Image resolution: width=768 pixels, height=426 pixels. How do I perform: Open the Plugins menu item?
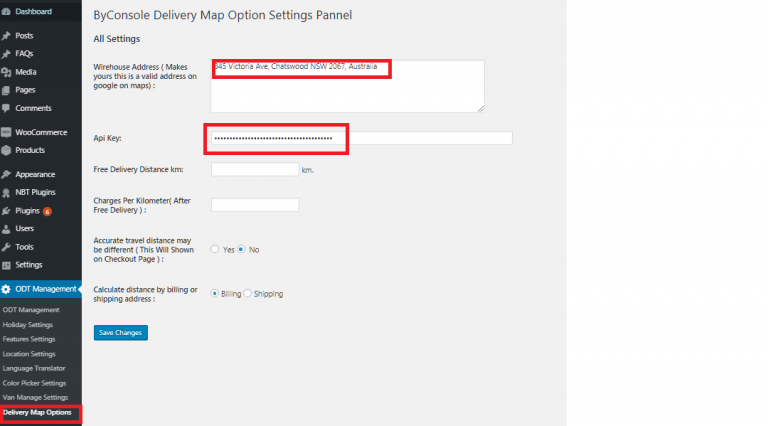27,211
